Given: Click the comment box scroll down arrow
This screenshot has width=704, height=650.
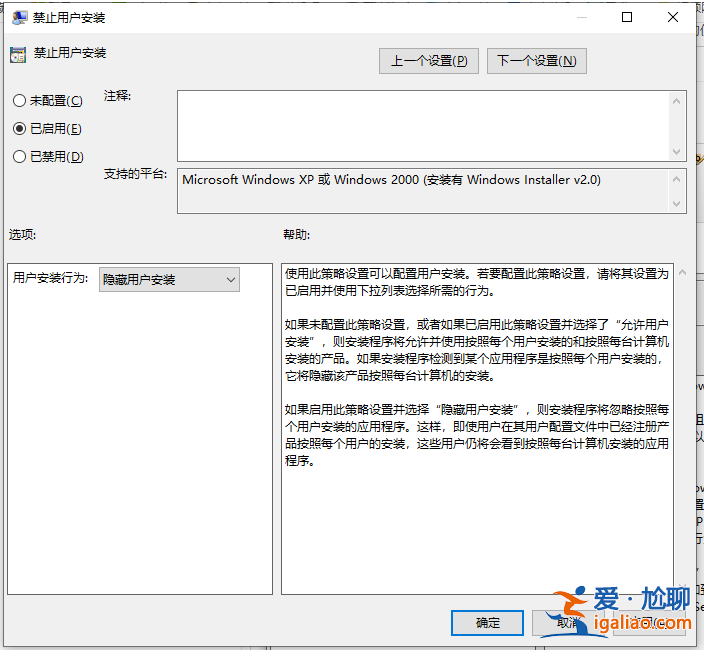Looking at the screenshot, I should pos(677,152).
